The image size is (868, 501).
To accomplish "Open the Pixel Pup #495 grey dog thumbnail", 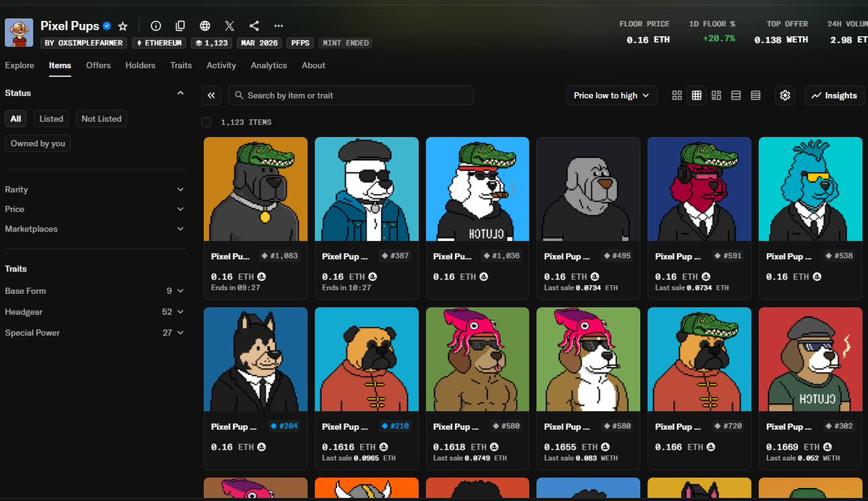I will [588, 189].
